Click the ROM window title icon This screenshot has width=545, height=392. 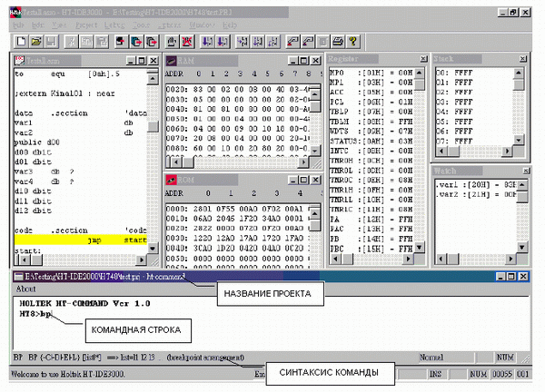171,180
